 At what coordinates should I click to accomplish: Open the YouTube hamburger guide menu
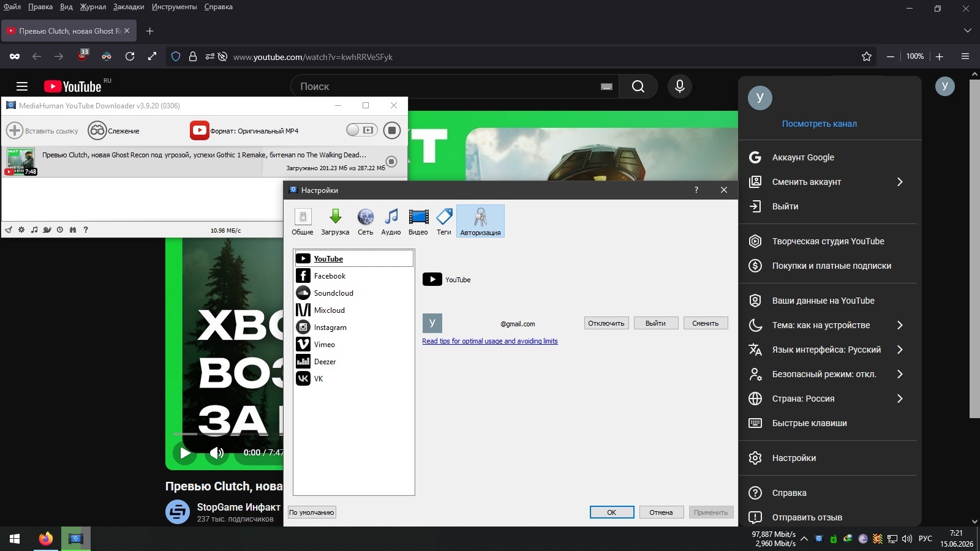(x=22, y=86)
